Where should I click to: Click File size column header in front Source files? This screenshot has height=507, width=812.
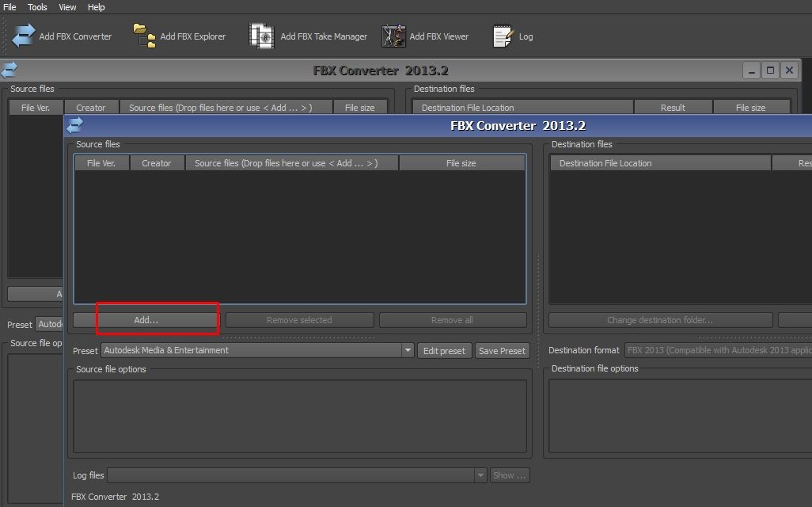click(461, 162)
